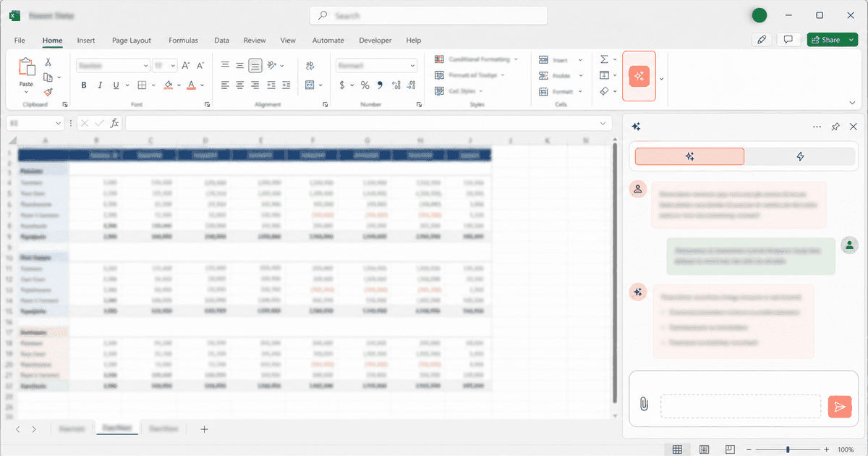Select Middle Align in Alignment group
Image resolution: width=868 pixels, height=456 pixels.
(239, 65)
